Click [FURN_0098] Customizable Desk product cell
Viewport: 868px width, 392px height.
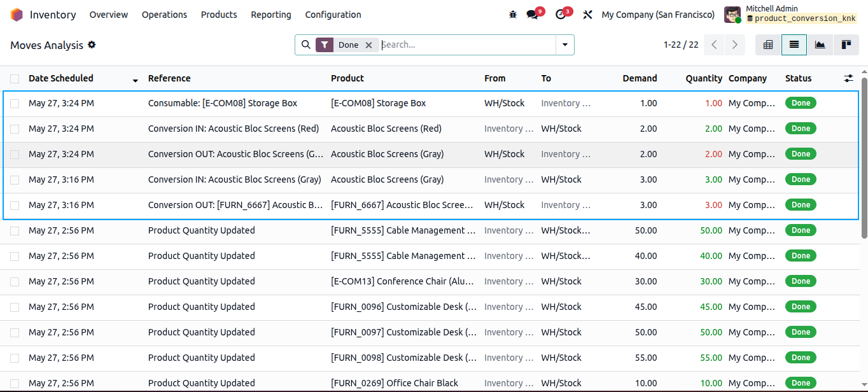pos(403,358)
